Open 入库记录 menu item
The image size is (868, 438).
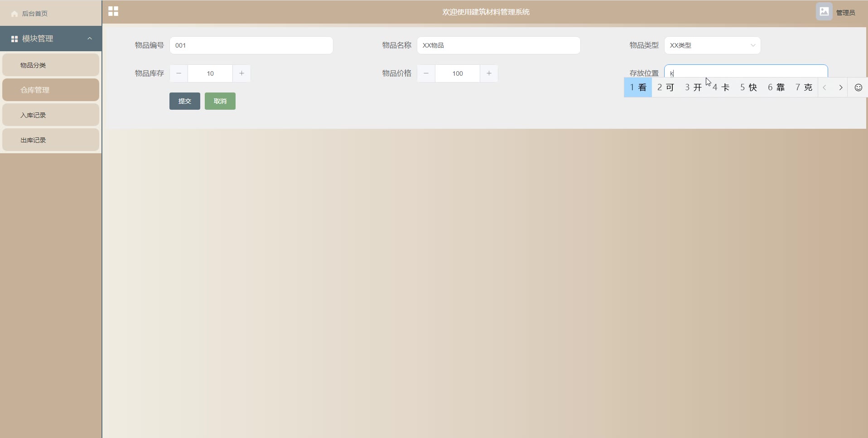pos(51,115)
